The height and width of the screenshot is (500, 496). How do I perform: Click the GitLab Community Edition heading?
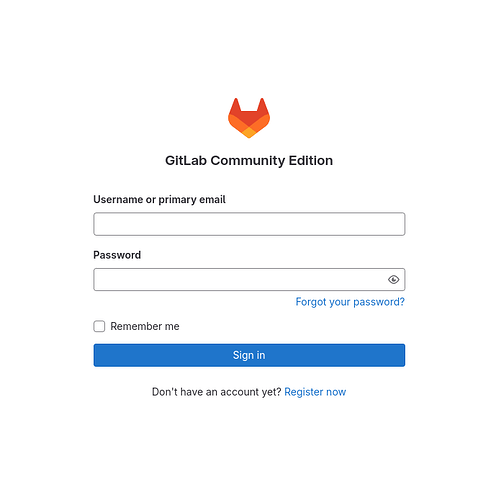click(249, 160)
